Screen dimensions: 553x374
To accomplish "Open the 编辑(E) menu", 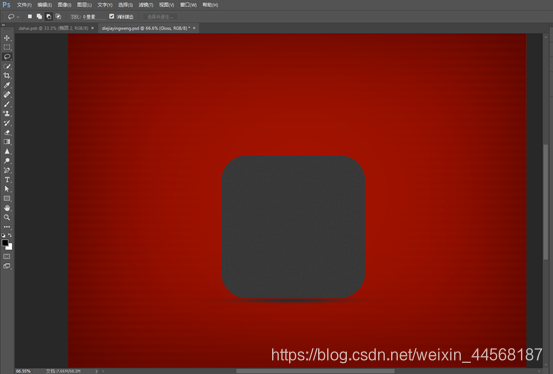I will (x=44, y=5).
